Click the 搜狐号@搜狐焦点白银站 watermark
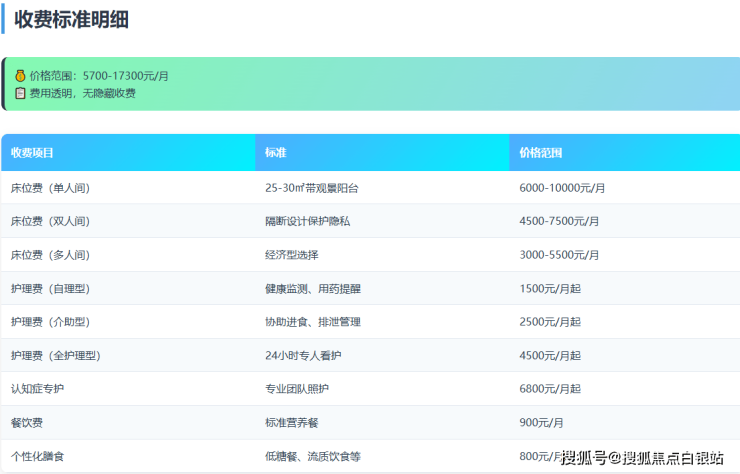The width and height of the screenshot is (740, 474). [x=642, y=458]
